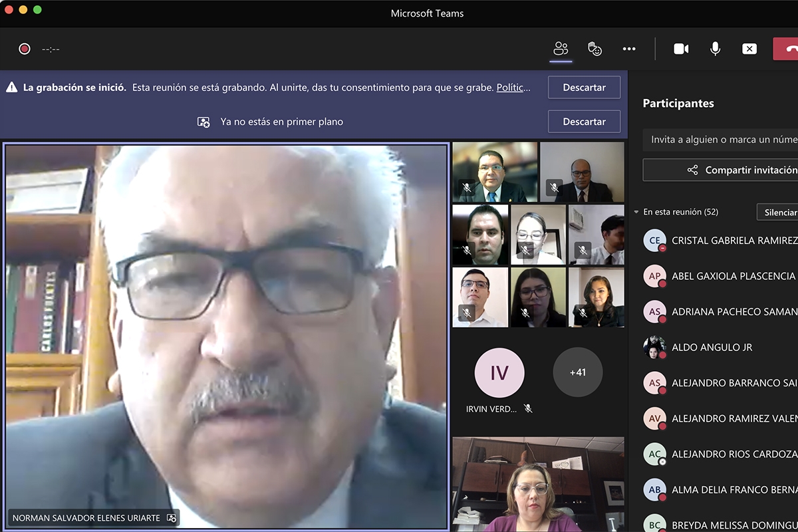Screen dimensions: 798x532
Task: Select the young man with glasses video tile
Action: (x=480, y=297)
